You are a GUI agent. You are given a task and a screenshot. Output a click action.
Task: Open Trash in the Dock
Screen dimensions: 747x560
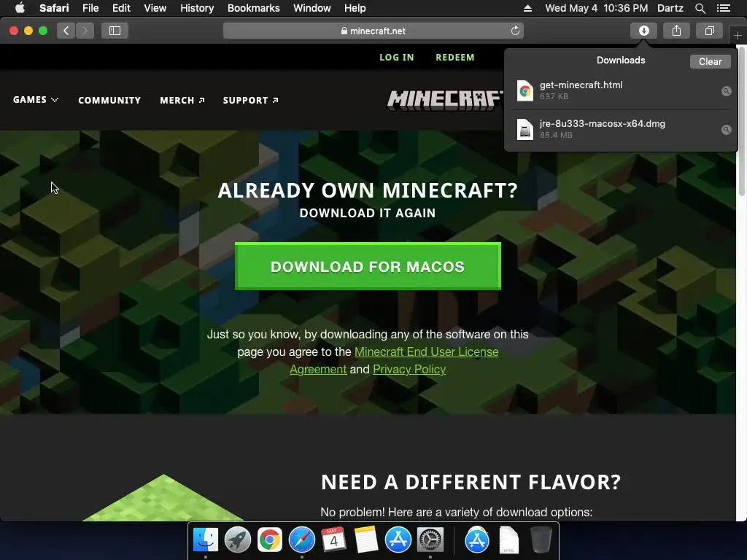(x=541, y=540)
